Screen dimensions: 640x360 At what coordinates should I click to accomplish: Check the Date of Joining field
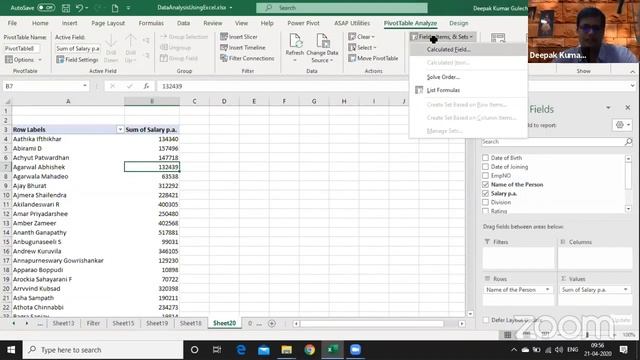tap(485, 167)
